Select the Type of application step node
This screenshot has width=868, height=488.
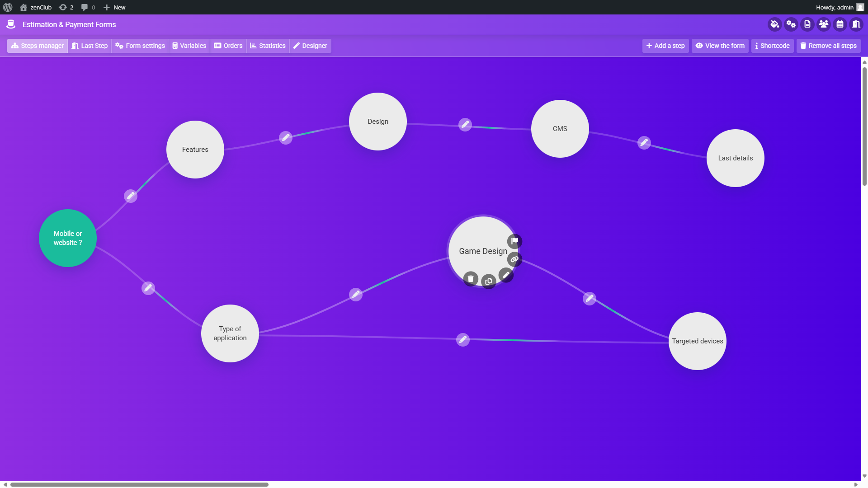click(x=230, y=333)
